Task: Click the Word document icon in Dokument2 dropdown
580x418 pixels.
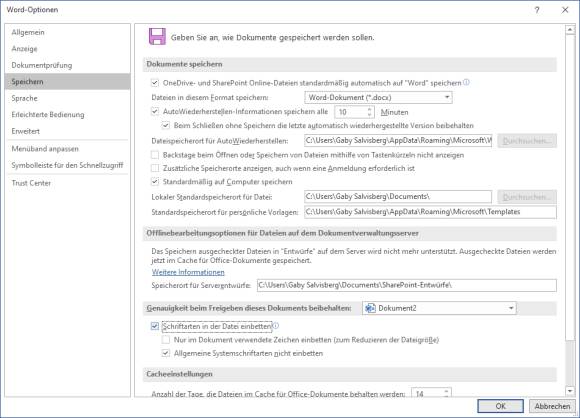Action: 370,308
